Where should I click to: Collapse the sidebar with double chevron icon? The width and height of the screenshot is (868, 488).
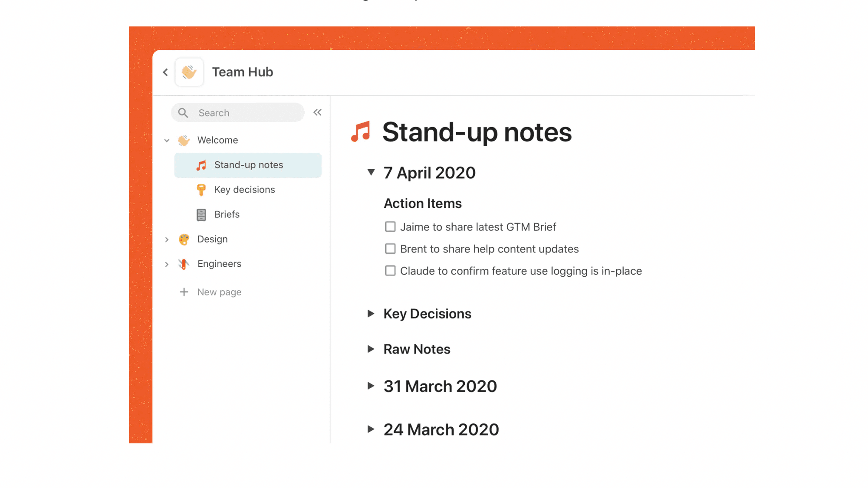(x=317, y=113)
